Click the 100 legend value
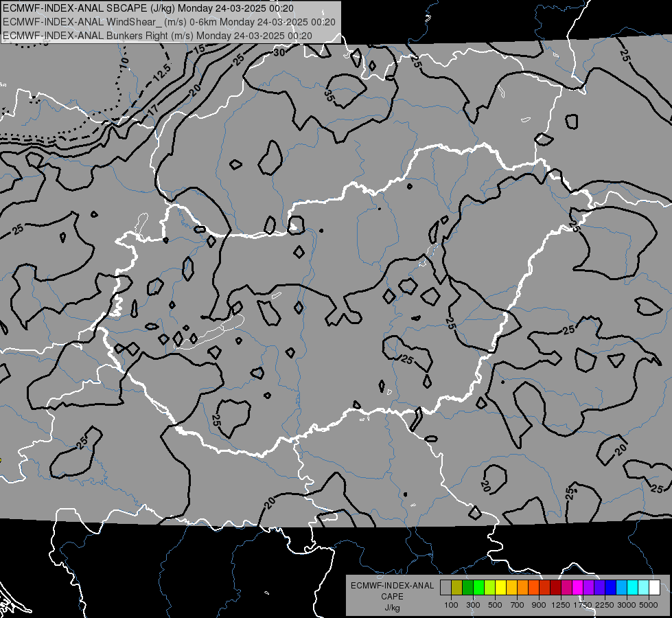The image size is (672, 618). [451, 605]
